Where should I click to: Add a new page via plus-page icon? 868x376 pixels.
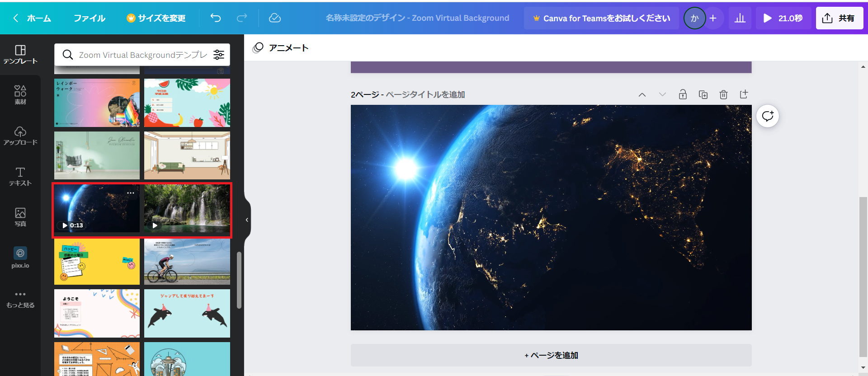click(744, 94)
